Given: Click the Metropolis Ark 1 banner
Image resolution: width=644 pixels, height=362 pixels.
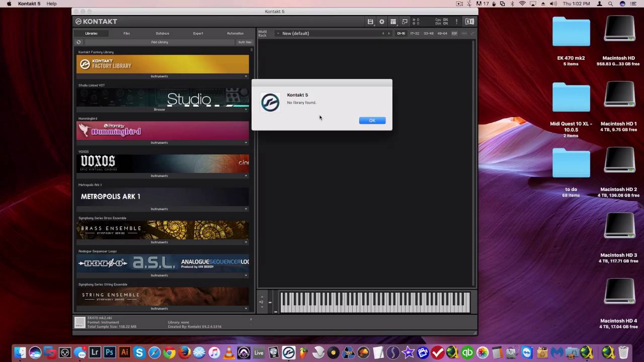Looking at the screenshot, I should pyautogui.click(x=163, y=197).
